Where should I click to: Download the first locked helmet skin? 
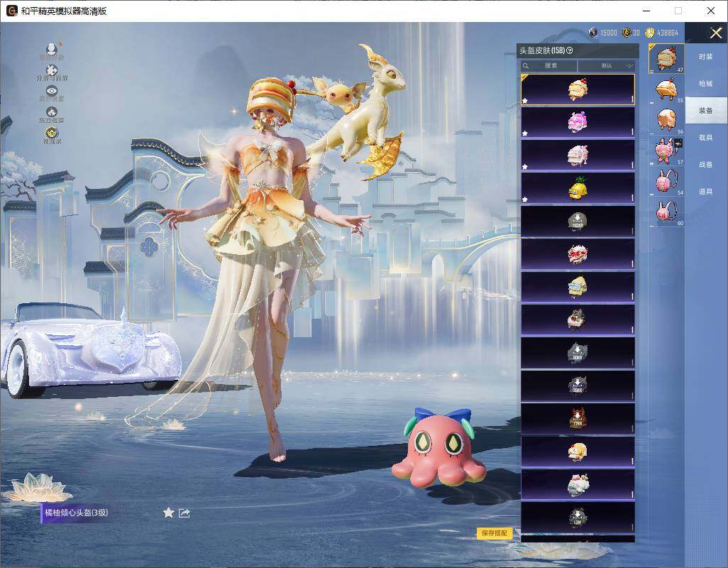click(x=578, y=222)
